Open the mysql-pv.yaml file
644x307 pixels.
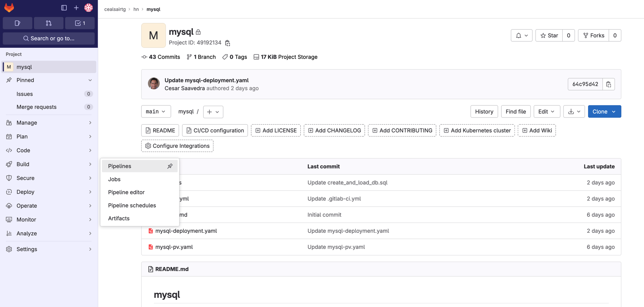[174, 247]
